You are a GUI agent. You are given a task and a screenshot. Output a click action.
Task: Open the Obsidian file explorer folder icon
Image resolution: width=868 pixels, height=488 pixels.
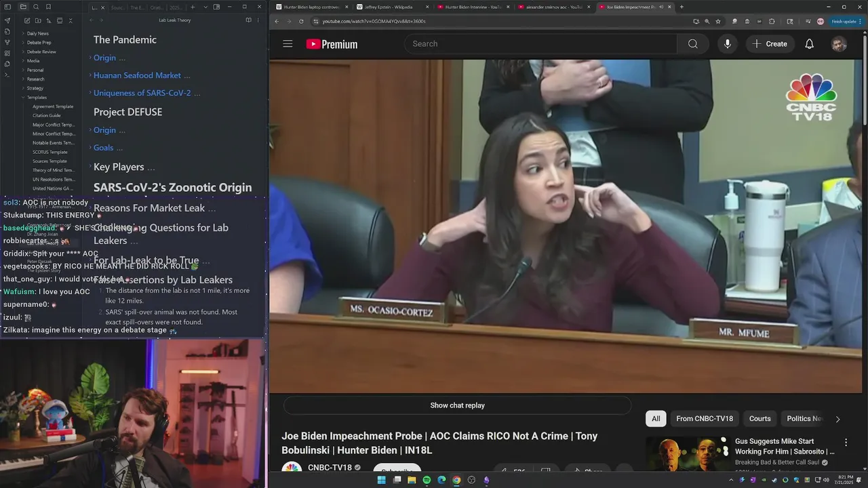coord(23,7)
